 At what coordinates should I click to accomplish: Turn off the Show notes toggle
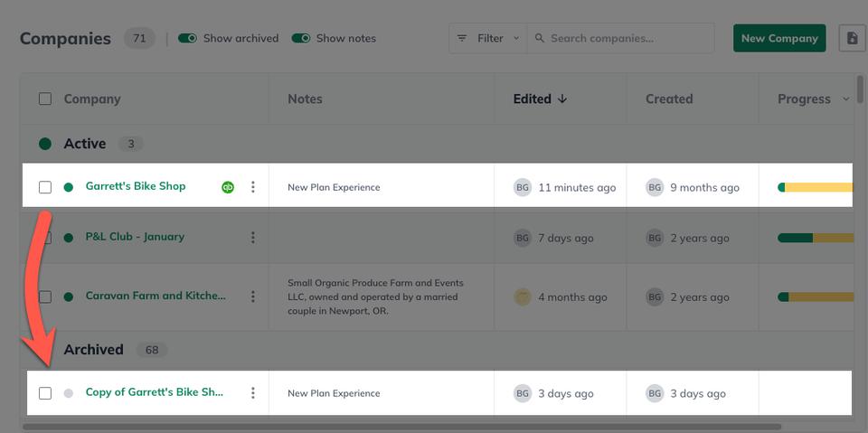301,38
